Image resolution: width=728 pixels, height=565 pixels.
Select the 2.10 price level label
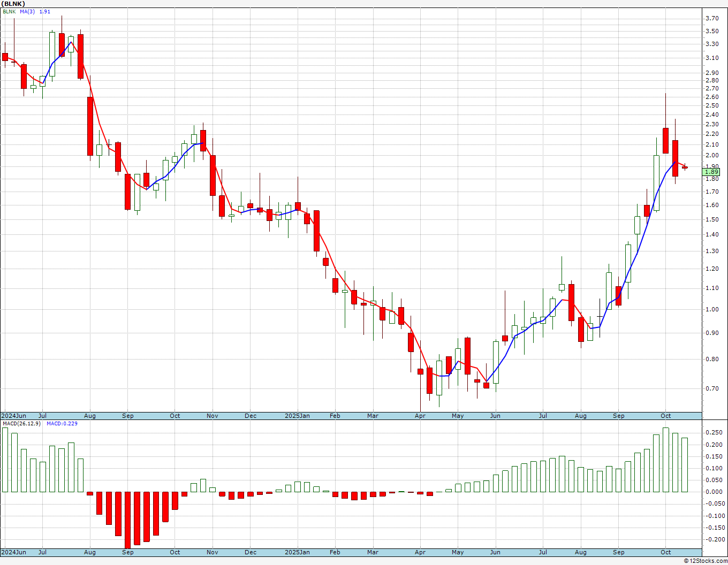(x=712, y=144)
